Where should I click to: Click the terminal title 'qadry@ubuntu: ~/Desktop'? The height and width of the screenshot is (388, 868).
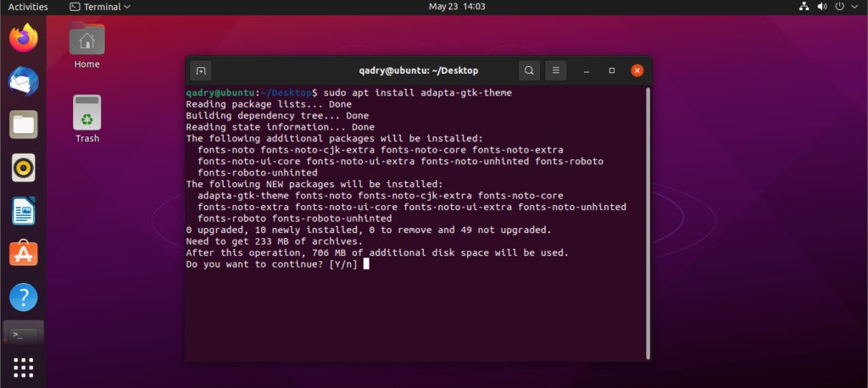(418, 71)
